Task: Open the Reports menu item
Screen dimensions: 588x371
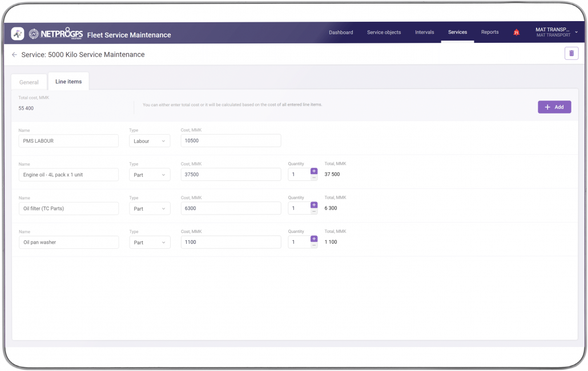Action: pyautogui.click(x=489, y=33)
